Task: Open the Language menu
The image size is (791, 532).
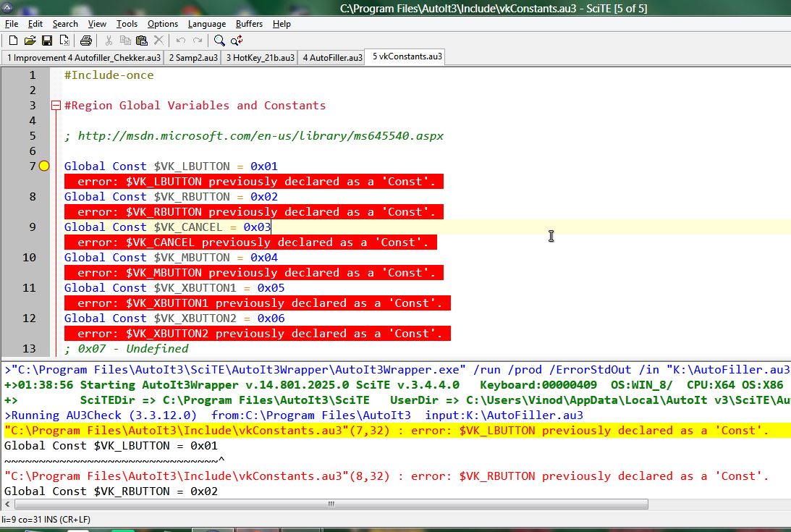Action: click(207, 24)
